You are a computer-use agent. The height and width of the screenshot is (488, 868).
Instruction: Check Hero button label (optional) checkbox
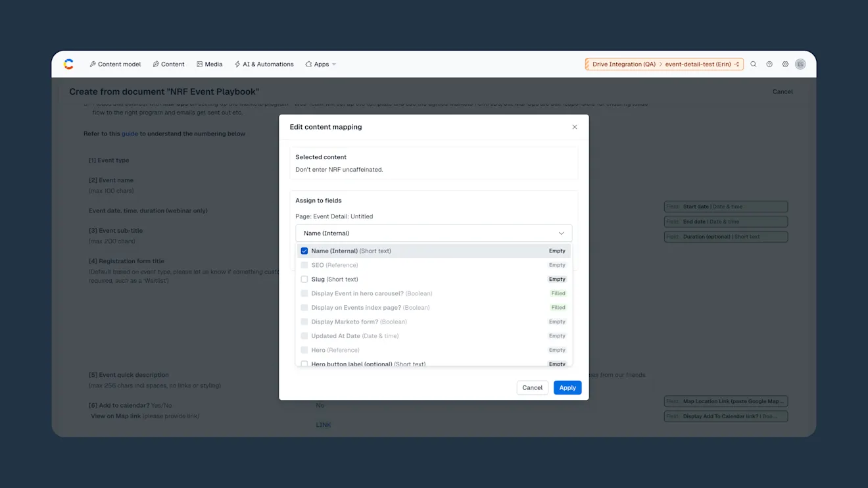304,364
